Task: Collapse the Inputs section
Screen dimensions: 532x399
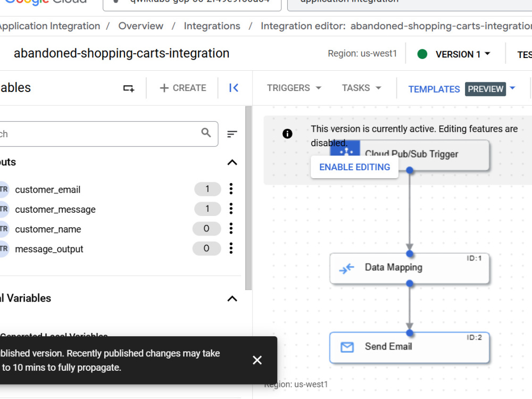Action: pyautogui.click(x=232, y=162)
